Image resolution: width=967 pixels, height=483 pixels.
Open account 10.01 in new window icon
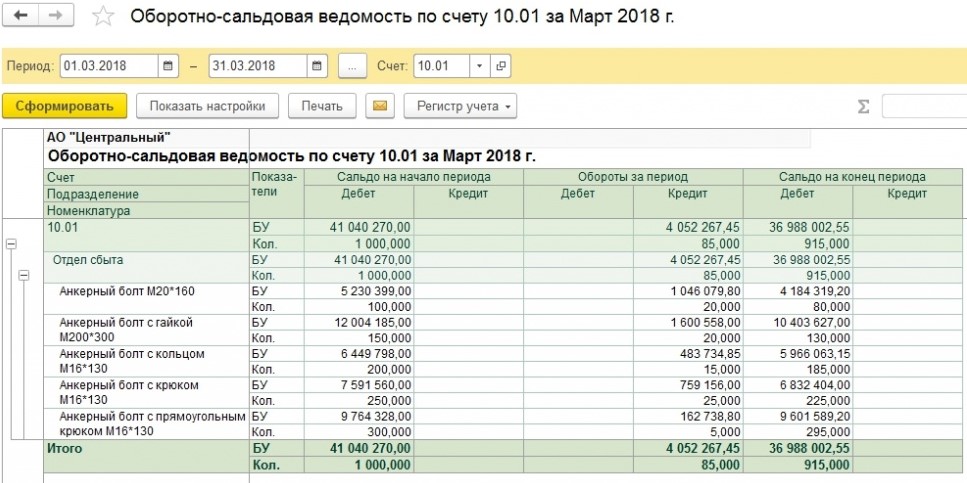pyautogui.click(x=500, y=66)
